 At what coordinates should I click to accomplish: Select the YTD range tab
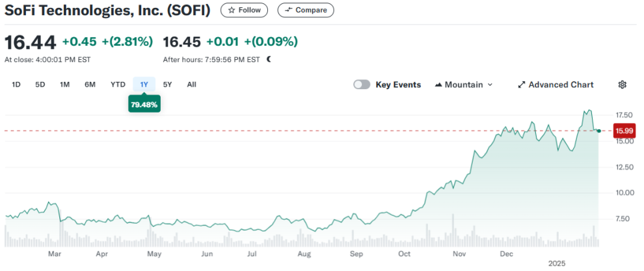click(118, 85)
